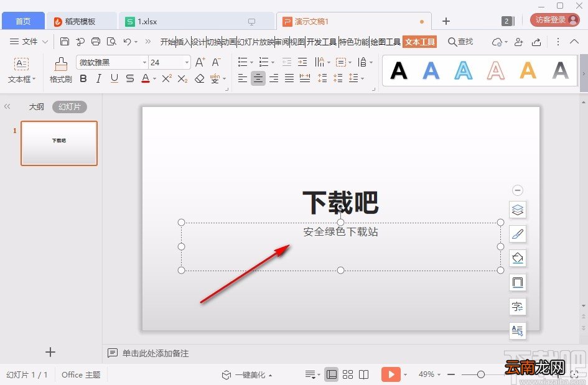Click the distributed alignment icon

[305, 78]
